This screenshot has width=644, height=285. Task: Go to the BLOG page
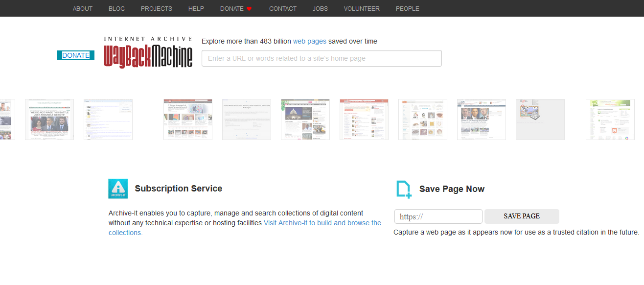click(116, 8)
